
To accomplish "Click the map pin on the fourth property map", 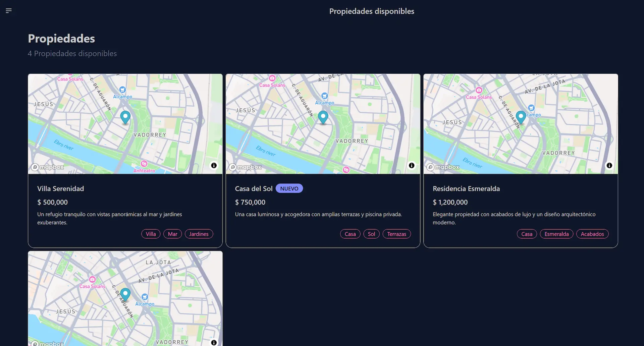I will point(125,294).
